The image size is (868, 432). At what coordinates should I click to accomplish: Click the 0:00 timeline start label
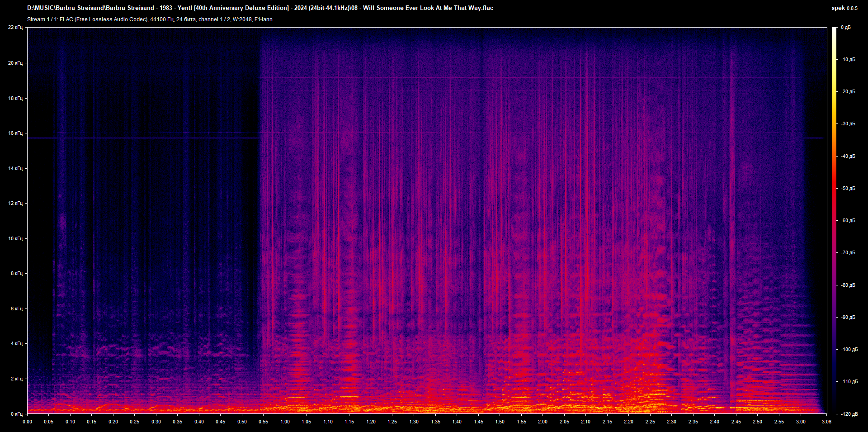(x=28, y=421)
